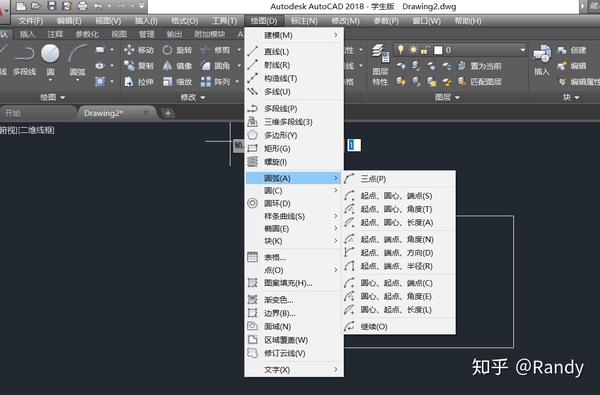
Task: Select 矩形(G) from the draw menu
Action: [293, 149]
